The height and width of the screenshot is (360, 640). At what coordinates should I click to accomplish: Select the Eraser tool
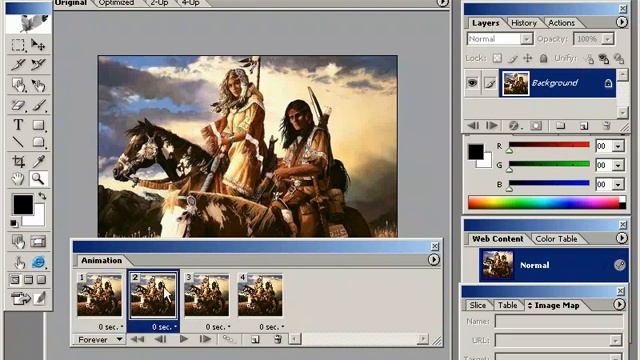[x=18, y=105]
